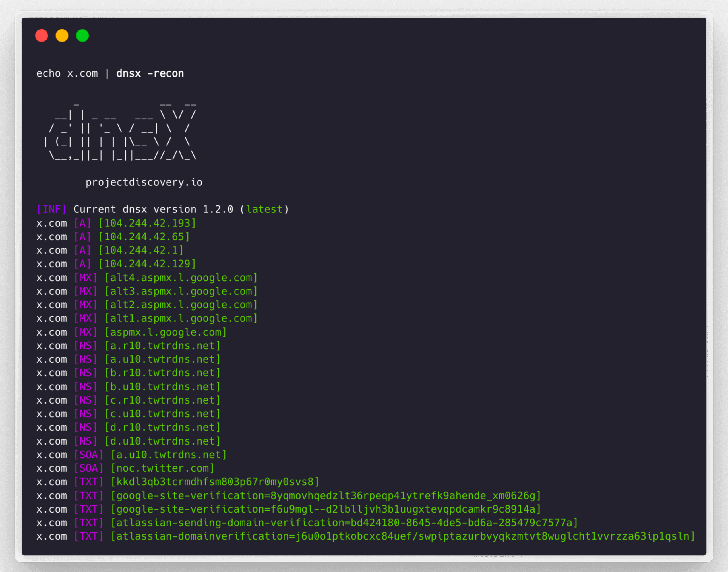Select the first [A] record tag

tap(82, 223)
